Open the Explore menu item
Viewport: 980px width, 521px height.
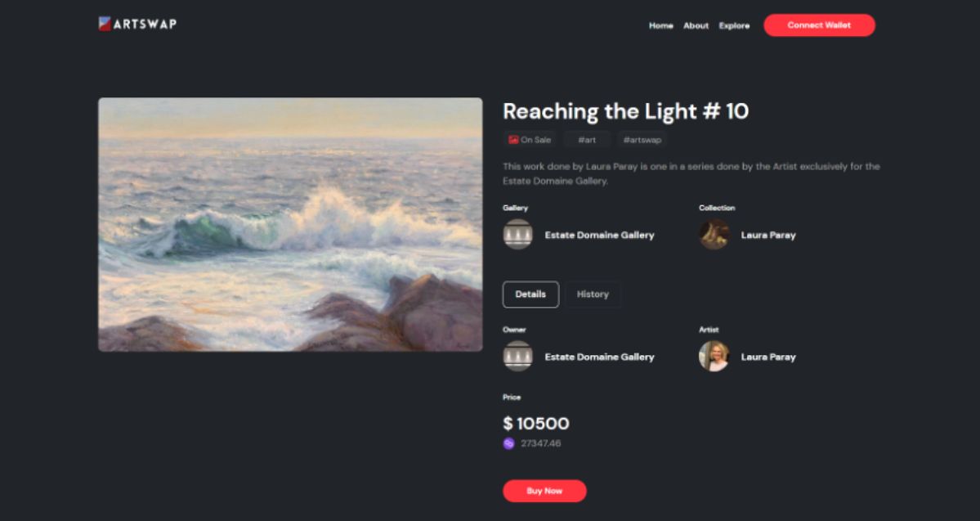click(x=734, y=25)
